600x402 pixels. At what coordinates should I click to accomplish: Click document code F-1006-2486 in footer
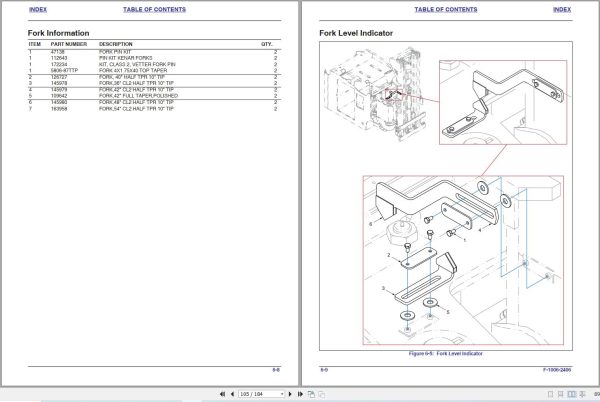click(x=557, y=370)
